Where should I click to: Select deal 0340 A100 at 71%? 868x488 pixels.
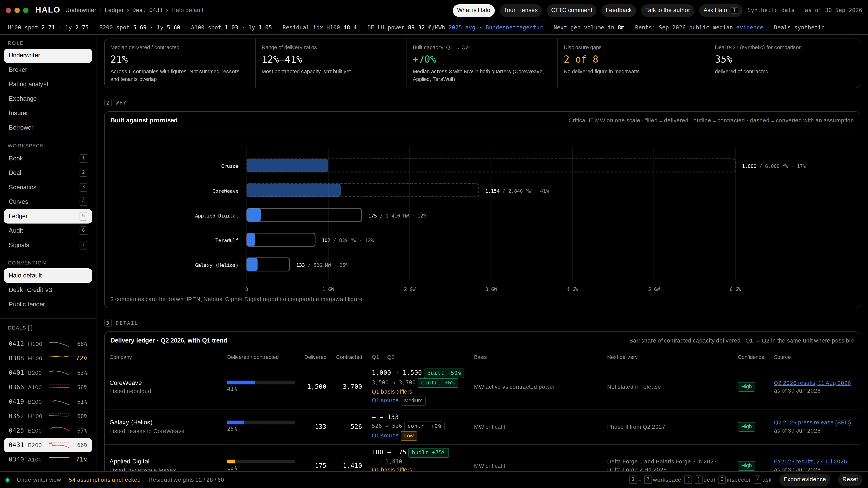point(48,459)
